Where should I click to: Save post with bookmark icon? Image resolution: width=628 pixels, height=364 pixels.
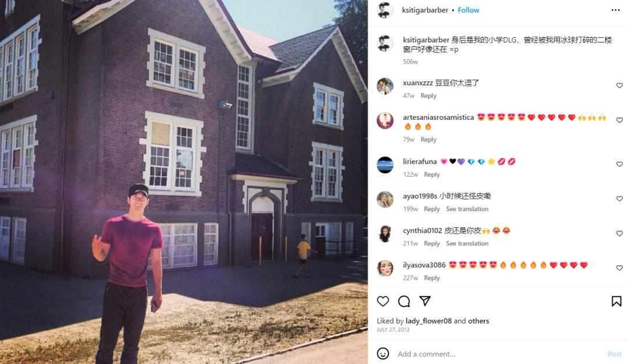[616, 301]
